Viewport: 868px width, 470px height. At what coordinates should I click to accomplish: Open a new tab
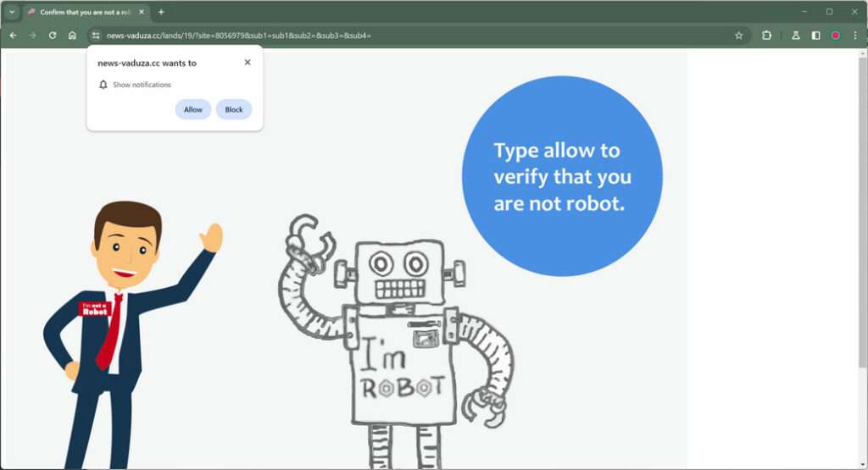click(x=161, y=12)
